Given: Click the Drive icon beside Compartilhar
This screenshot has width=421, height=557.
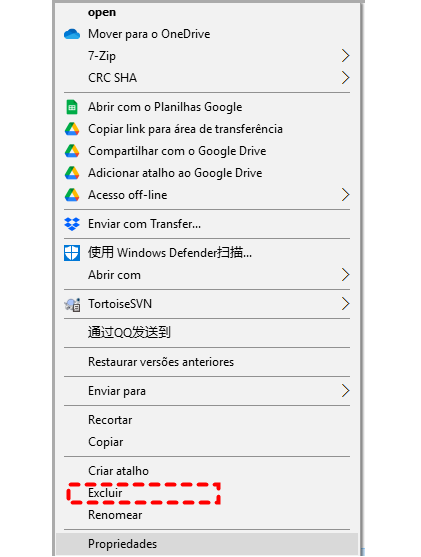Looking at the screenshot, I should (x=72, y=151).
